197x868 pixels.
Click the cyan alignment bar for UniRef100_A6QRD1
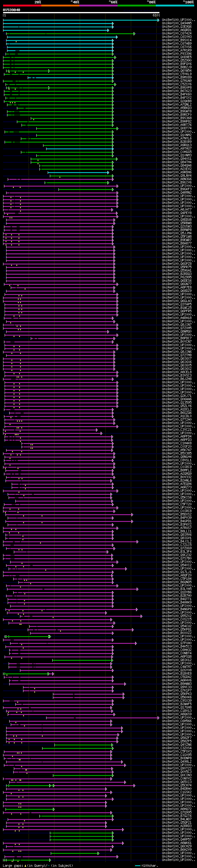pyautogui.click(x=56, y=30)
